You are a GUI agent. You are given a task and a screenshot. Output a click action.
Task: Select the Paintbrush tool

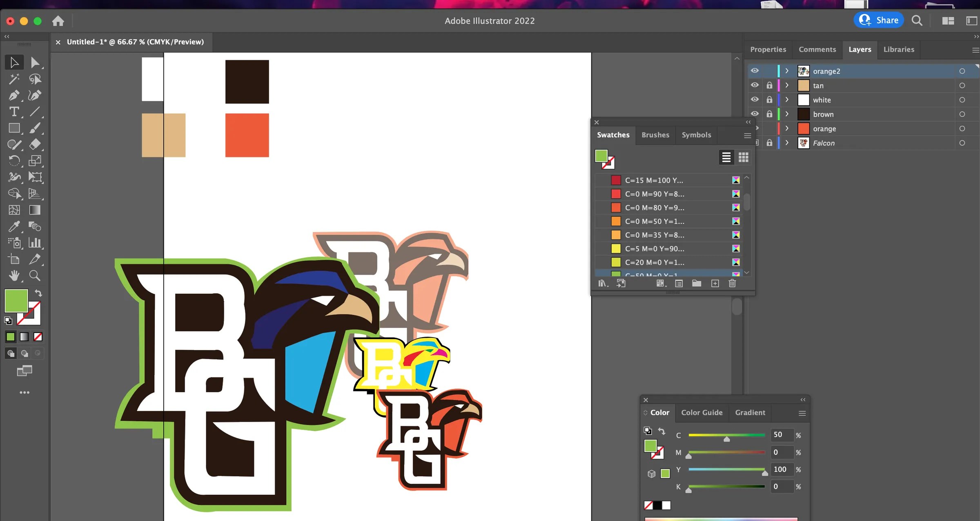tap(36, 128)
